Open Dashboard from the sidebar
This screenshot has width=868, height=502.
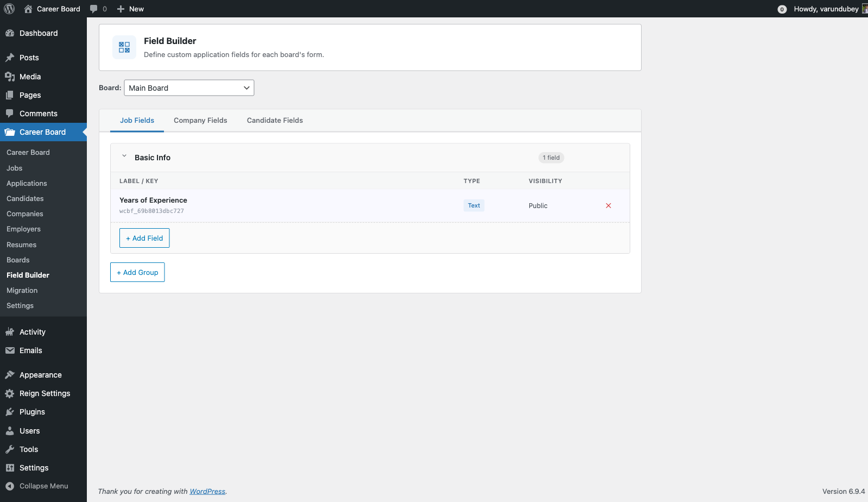[x=38, y=33]
